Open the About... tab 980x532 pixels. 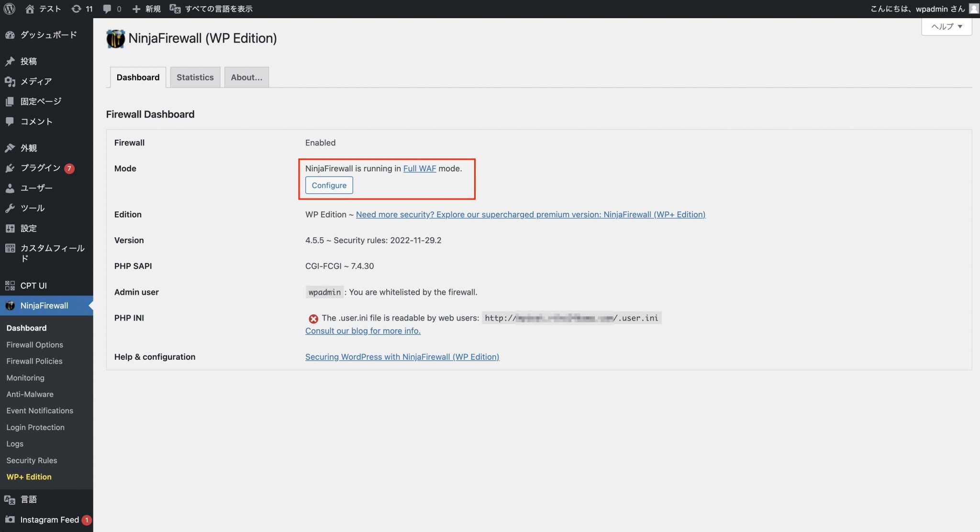coord(246,77)
